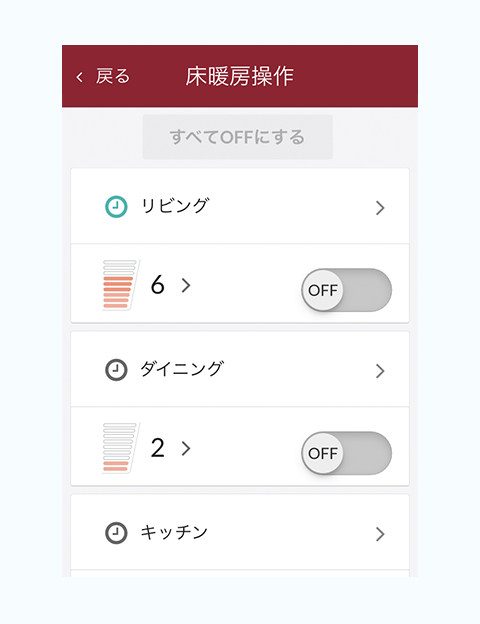Image resolution: width=480 pixels, height=624 pixels.
Task: Select the キッチン room label
Action: [x=174, y=532]
